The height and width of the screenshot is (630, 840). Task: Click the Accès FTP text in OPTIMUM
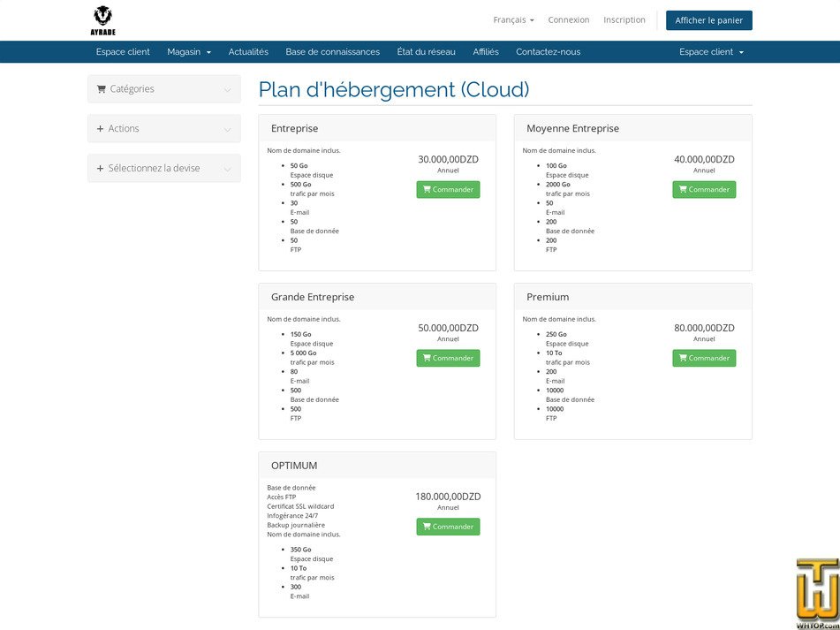click(281, 497)
